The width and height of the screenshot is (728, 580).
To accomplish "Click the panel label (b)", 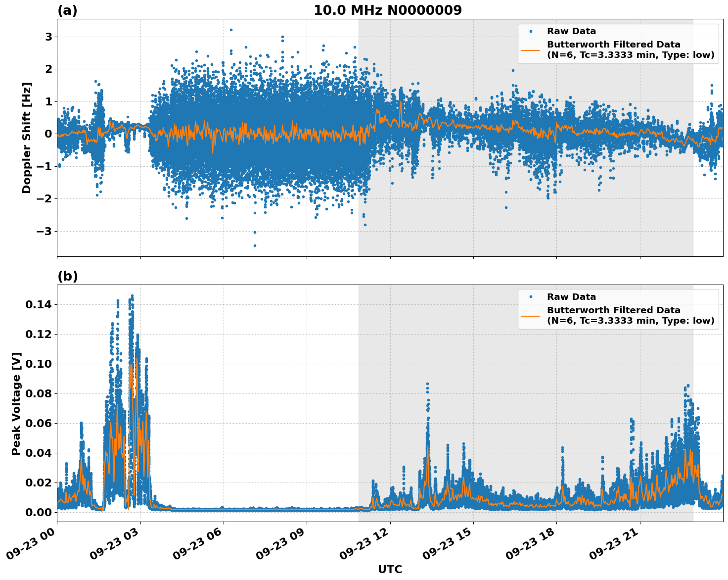I will [67, 276].
